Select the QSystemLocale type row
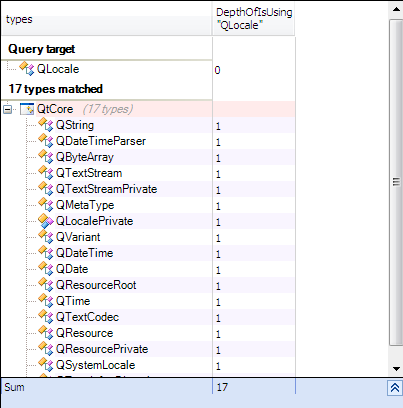 tap(148, 365)
